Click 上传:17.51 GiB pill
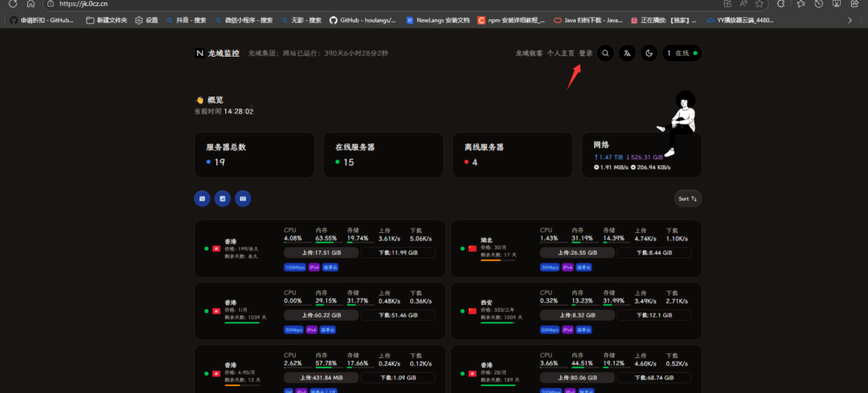 pos(321,253)
